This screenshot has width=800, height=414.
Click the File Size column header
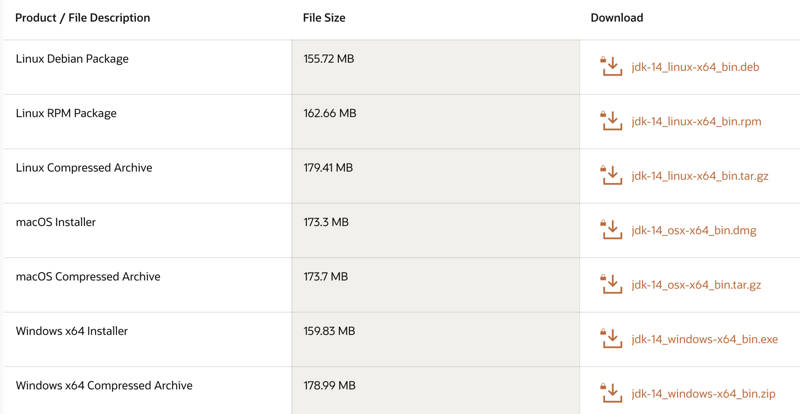324,18
